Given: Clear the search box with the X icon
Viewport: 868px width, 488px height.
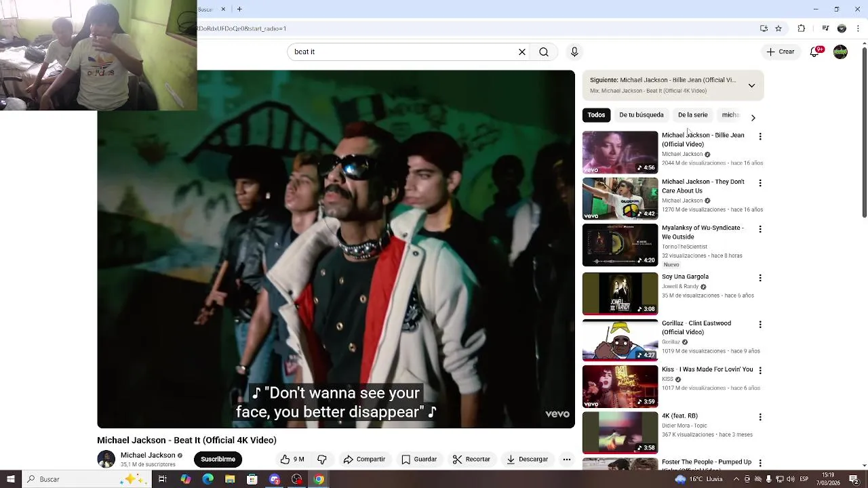Looking at the screenshot, I should point(522,52).
